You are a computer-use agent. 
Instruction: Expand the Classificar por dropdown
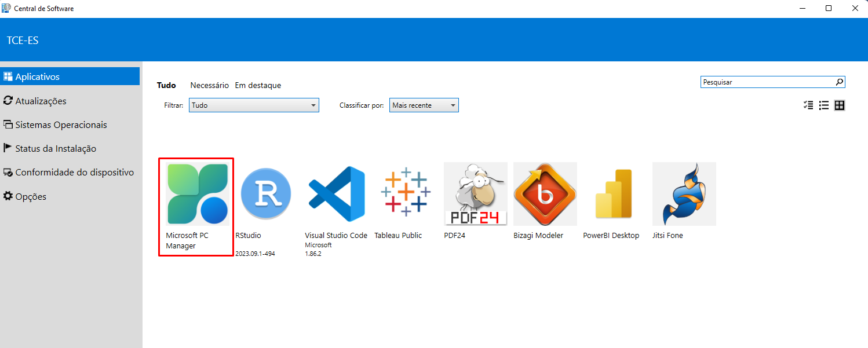424,105
